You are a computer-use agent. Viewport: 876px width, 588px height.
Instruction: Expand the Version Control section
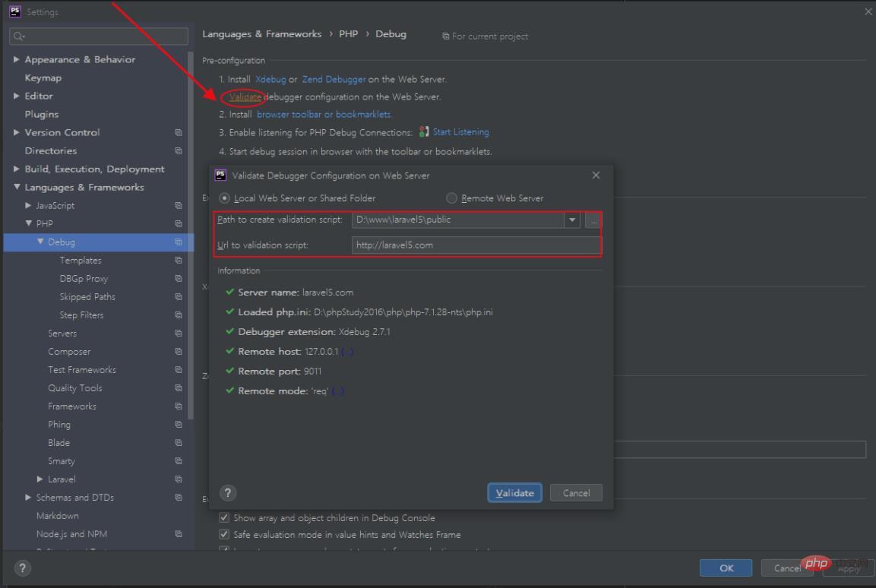coord(16,132)
